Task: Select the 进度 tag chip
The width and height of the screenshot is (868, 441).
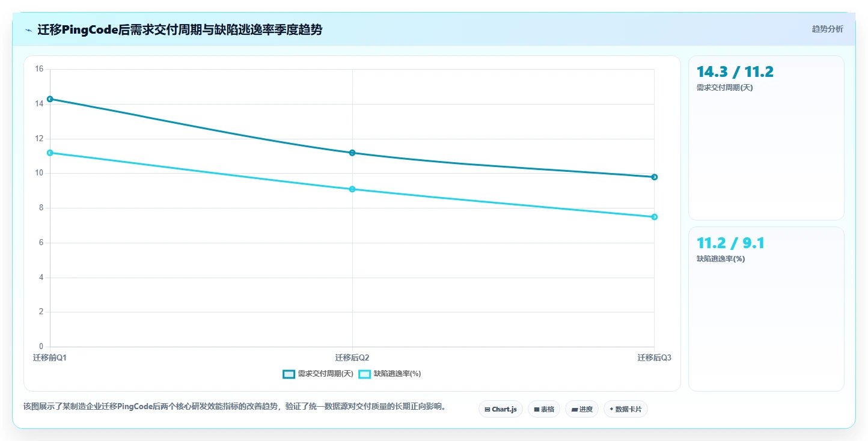Action: click(582, 409)
